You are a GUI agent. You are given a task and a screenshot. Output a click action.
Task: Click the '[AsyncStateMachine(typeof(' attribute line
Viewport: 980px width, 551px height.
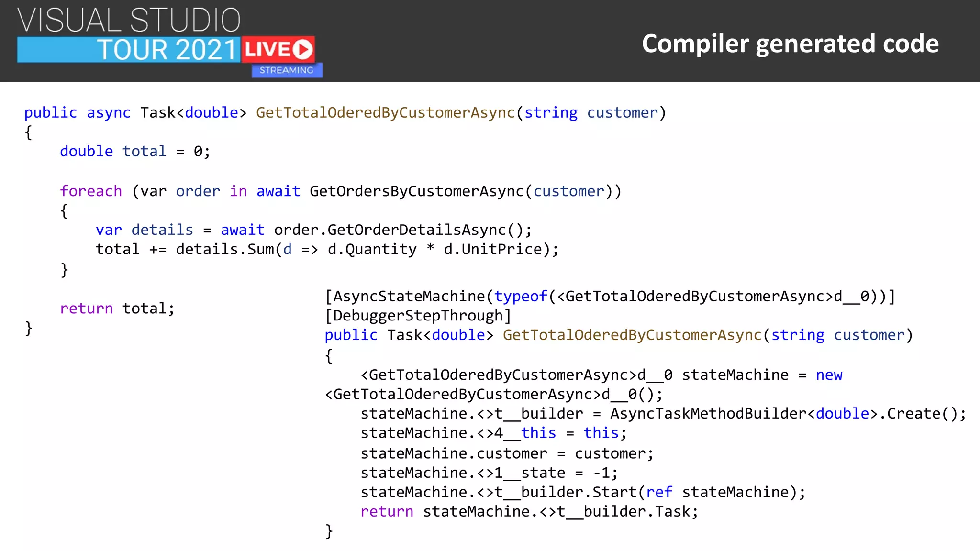[x=610, y=297]
